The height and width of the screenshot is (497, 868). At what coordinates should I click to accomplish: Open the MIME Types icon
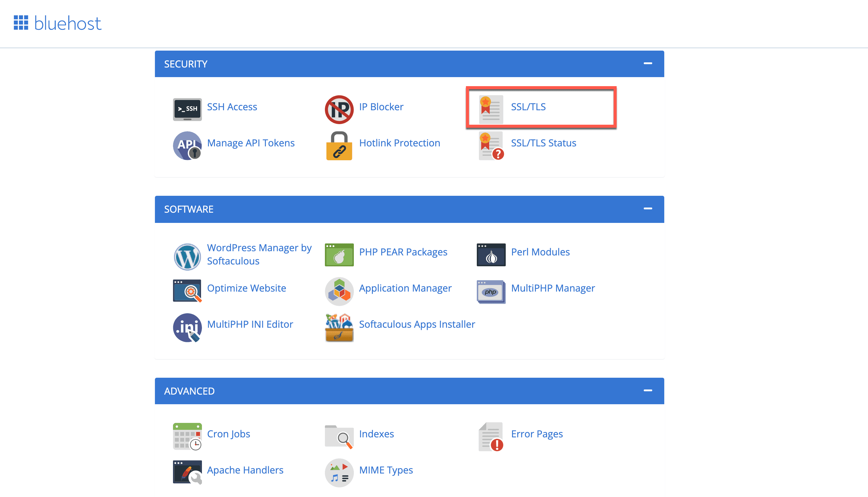339,473
